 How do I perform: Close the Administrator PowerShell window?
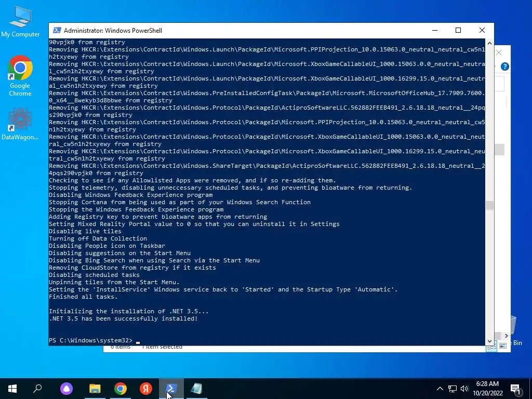coord(482,30)
